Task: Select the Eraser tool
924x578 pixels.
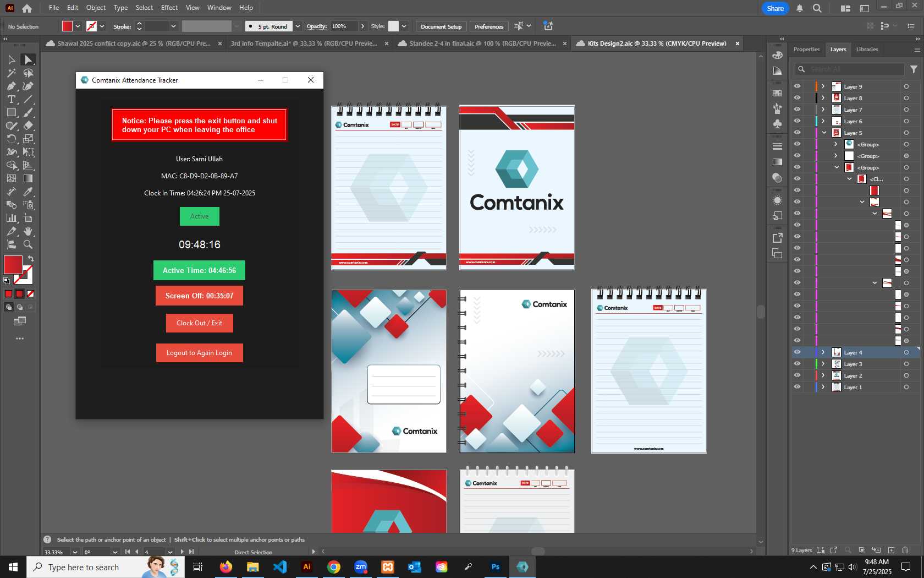Action: [x=28, y=126]
